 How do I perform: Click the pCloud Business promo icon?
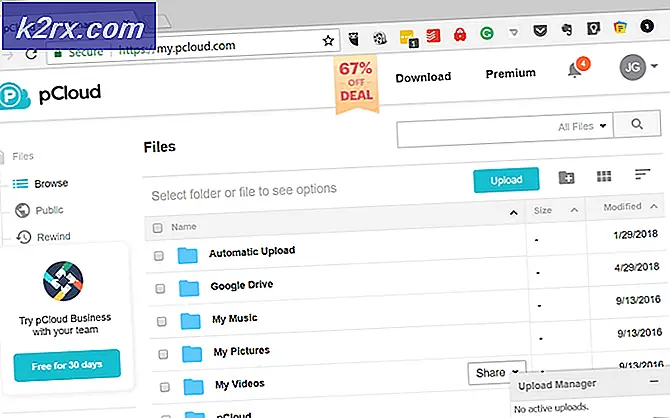[63, 281]
